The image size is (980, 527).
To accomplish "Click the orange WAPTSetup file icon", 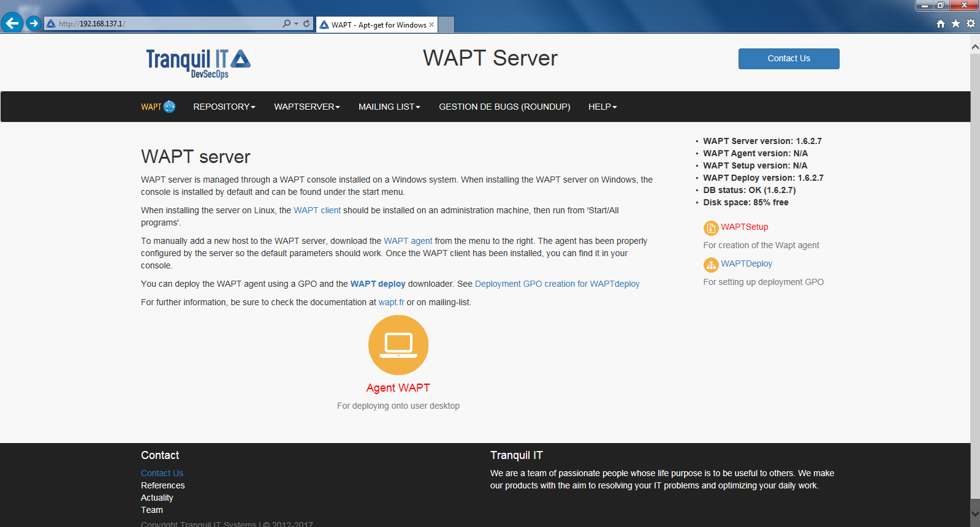I will pos(711,228).
